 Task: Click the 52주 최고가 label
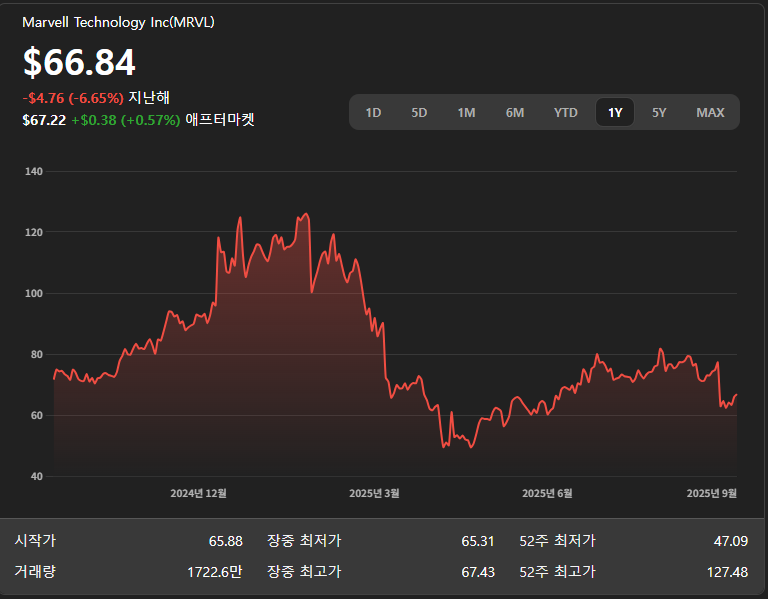tap(558, 572)
